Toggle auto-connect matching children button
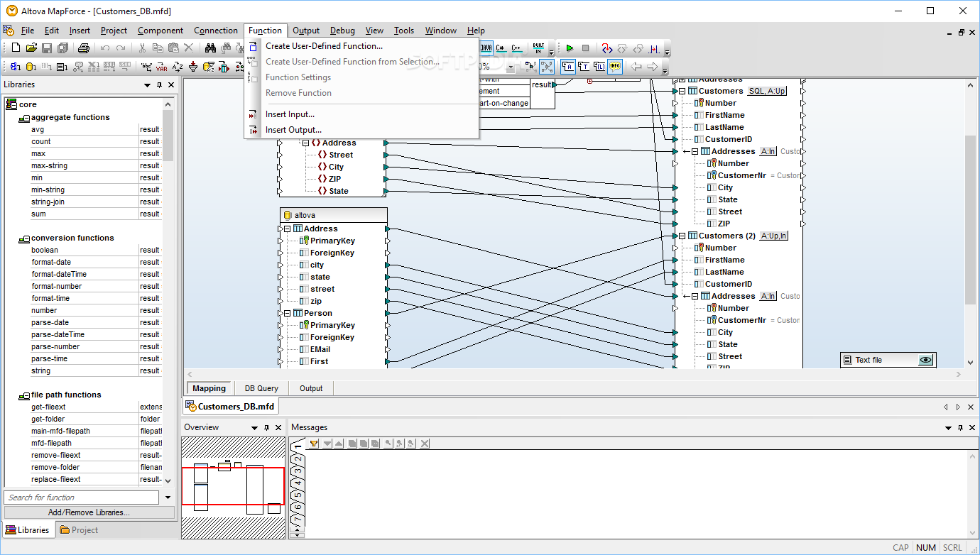 tap(547, 67)
